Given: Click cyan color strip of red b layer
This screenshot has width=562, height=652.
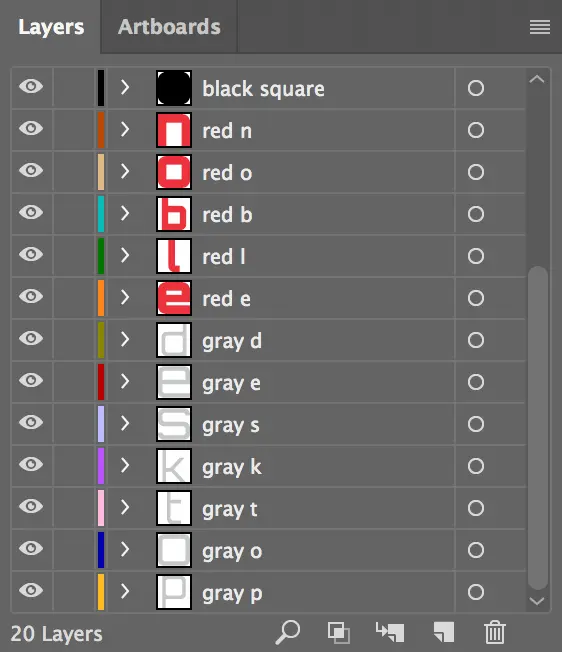Looking at the screenshot, I should [101, 214].
